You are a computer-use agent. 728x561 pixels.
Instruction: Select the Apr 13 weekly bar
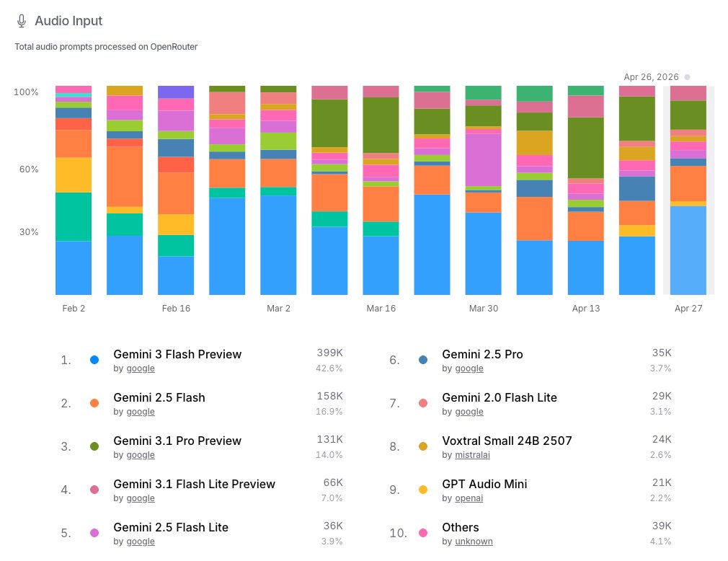coord(586,190)
